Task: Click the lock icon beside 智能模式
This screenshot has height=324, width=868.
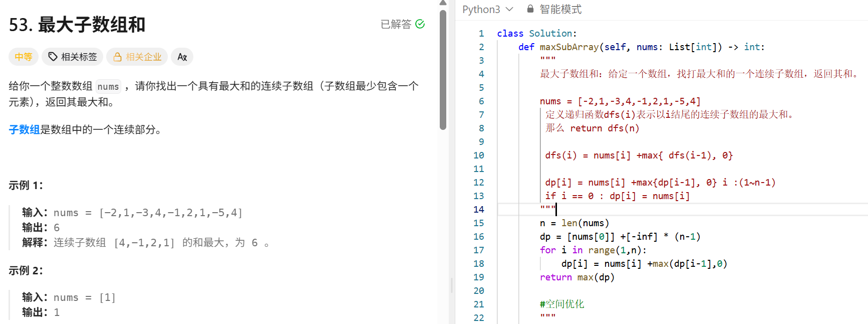Action: click(x=530, y=9)
